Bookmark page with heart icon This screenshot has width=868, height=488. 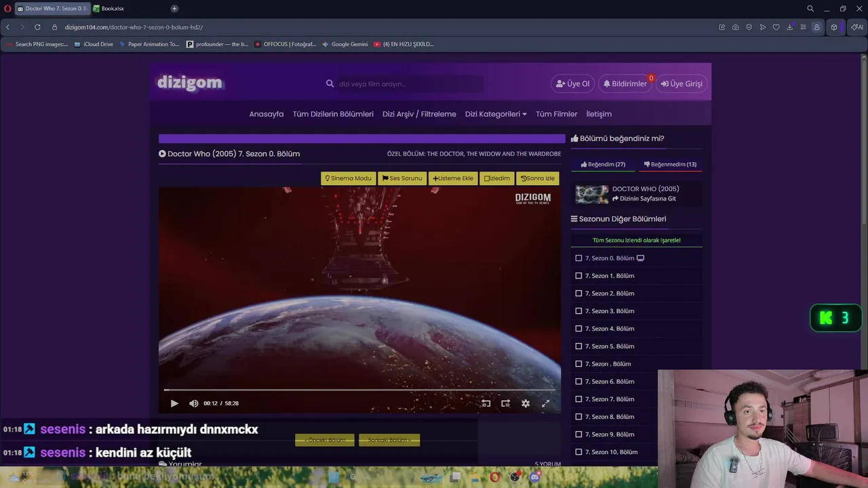[776, 27]
